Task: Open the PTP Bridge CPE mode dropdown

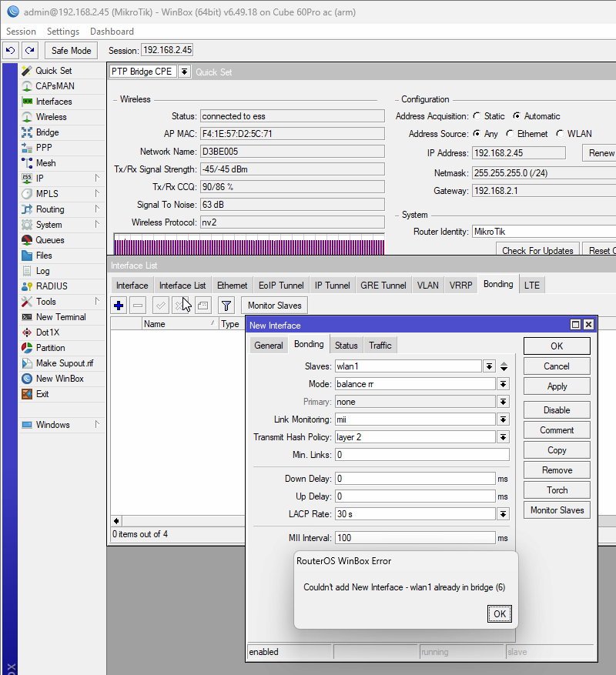Action: coord(184,72)
